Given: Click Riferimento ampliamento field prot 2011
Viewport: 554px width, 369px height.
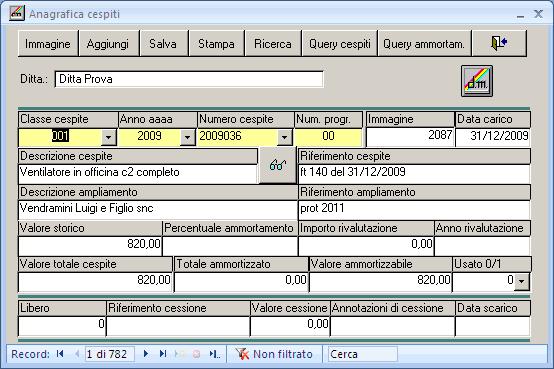Looking at the screenshot, I should pos(414,210).
